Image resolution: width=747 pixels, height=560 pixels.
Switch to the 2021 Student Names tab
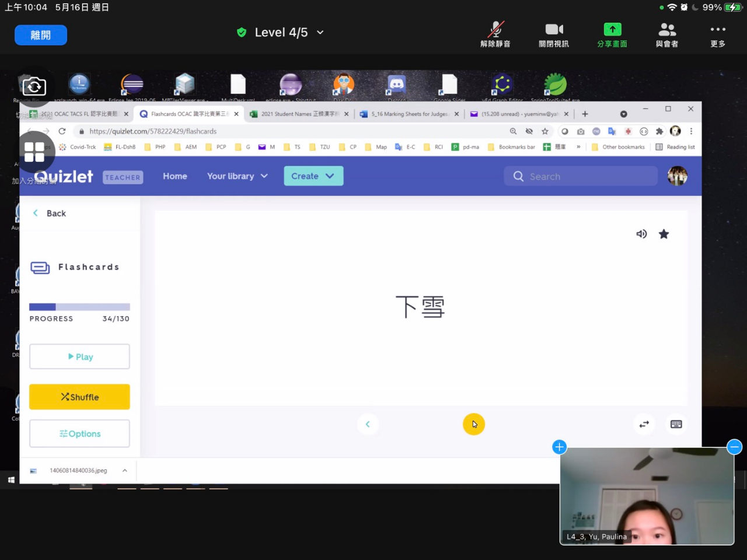click(x=298, y=114)
